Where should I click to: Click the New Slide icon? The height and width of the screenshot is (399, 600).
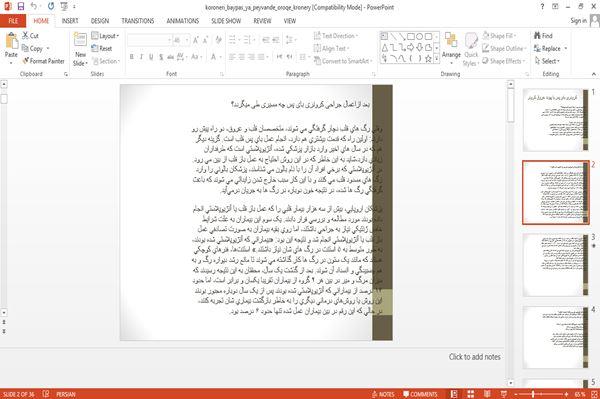[x=80, y=41]
